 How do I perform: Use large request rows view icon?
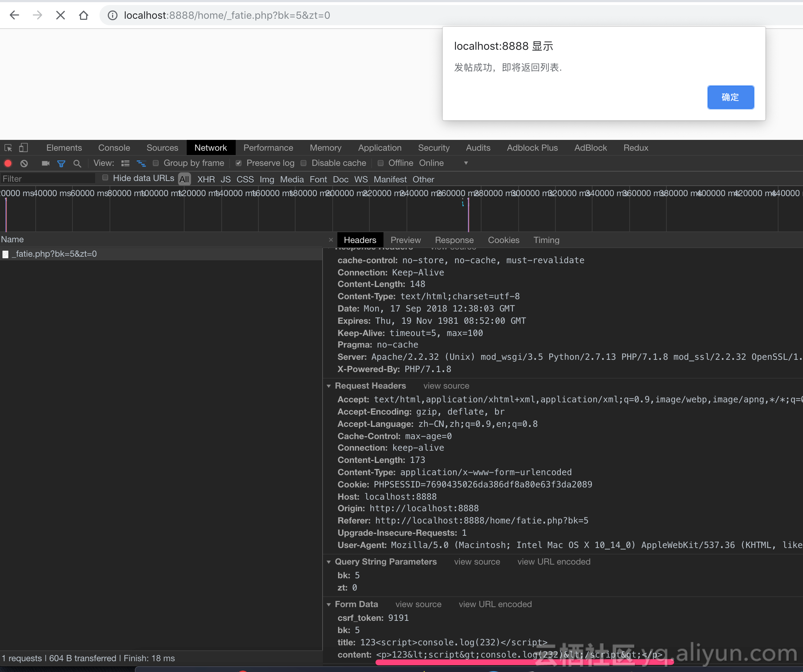tap(125, 163)
